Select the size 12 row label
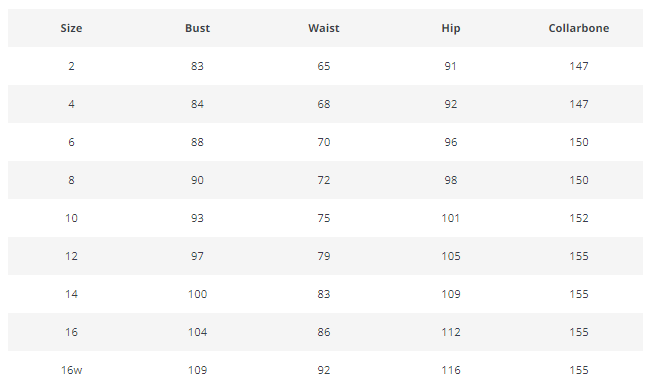The image size is (649, 387). click(x=71, y=256)
